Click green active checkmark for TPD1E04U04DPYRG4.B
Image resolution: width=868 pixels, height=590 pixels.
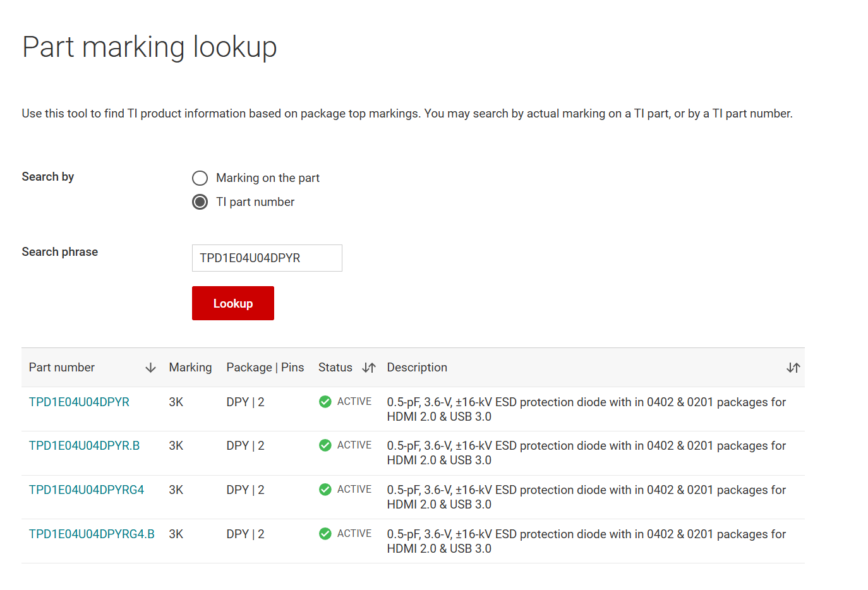(325, 534)
